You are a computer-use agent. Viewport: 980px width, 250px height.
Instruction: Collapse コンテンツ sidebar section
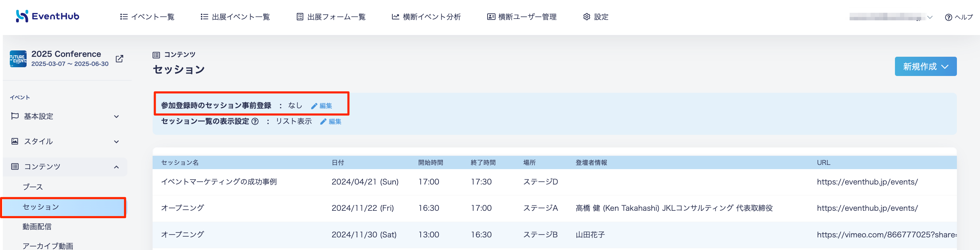pos(117,167)
